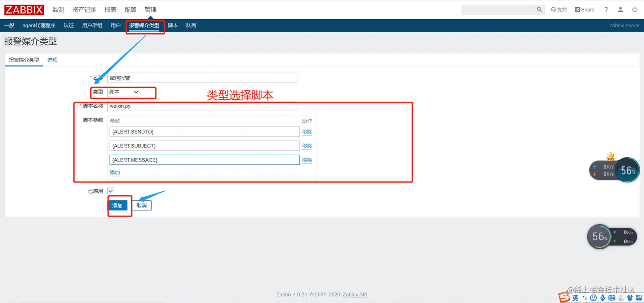
Task: Click the ZABBIX logo
Action: pos(24,9)
